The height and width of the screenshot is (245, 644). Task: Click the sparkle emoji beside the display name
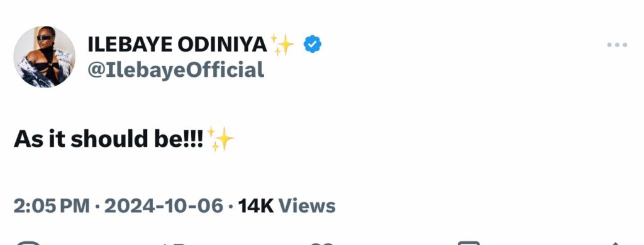click(282, 44)
